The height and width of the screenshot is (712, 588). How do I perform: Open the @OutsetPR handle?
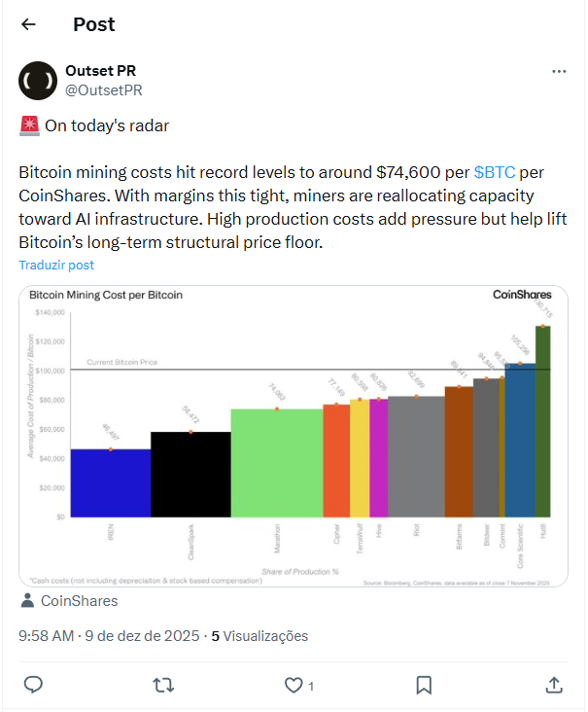pyautogui.click(x=103, y=89)
